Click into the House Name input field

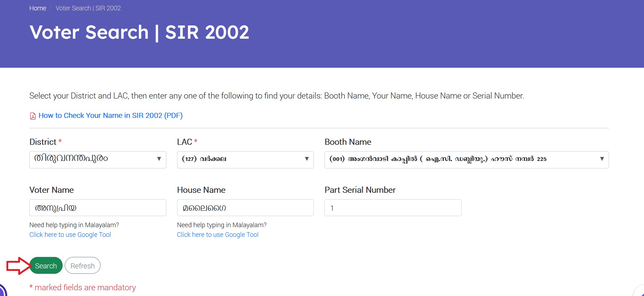[x=245, y=208]
